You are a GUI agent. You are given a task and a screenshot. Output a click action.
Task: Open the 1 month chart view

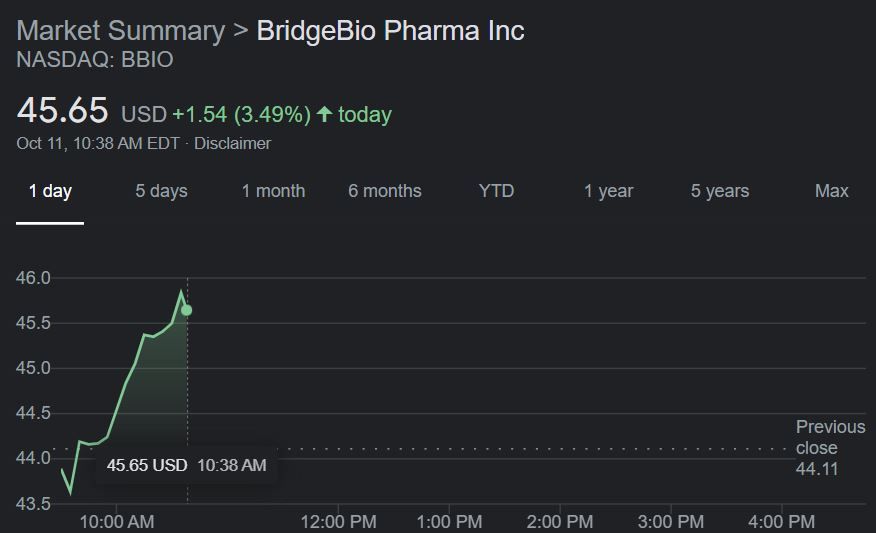coord(273,191)
